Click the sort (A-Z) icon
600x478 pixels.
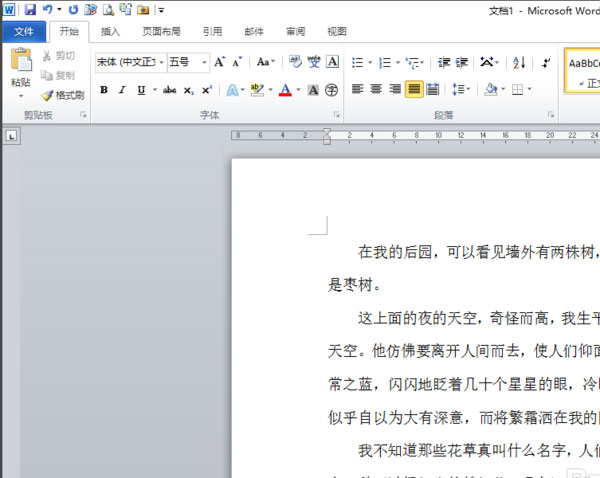519,62
